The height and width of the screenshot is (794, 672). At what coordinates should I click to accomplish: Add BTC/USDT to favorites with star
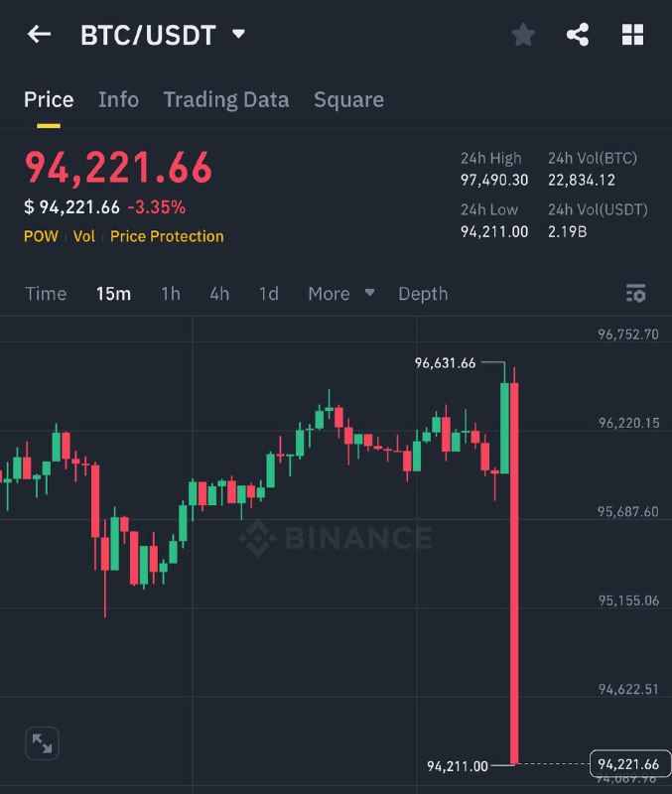point(523,35)
